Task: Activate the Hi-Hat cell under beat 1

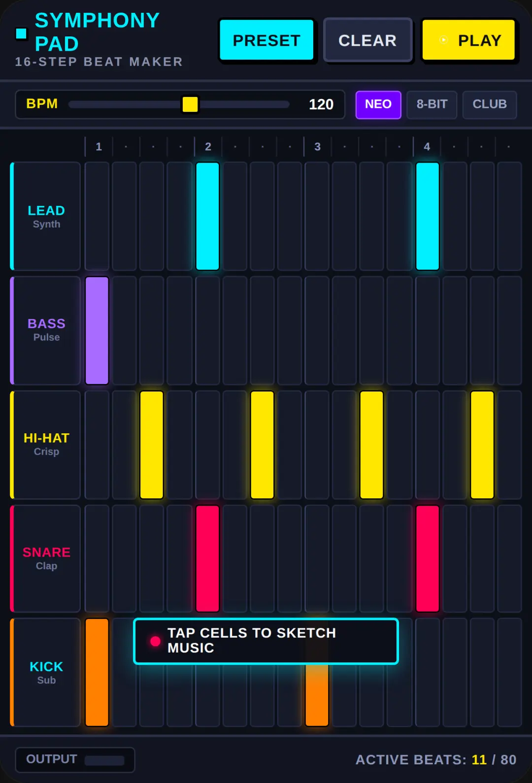Action: 97,445
